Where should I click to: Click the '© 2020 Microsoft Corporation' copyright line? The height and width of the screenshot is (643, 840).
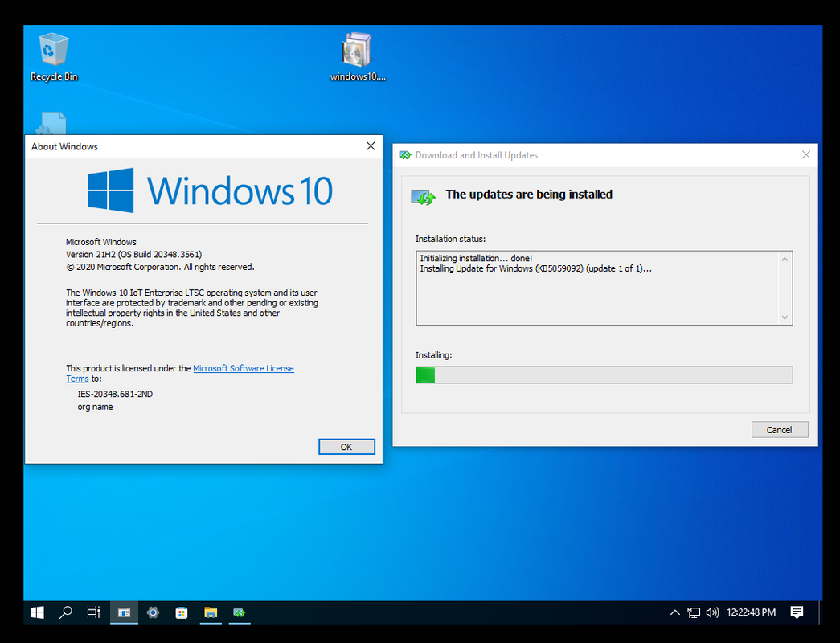[x=160, y=267]
